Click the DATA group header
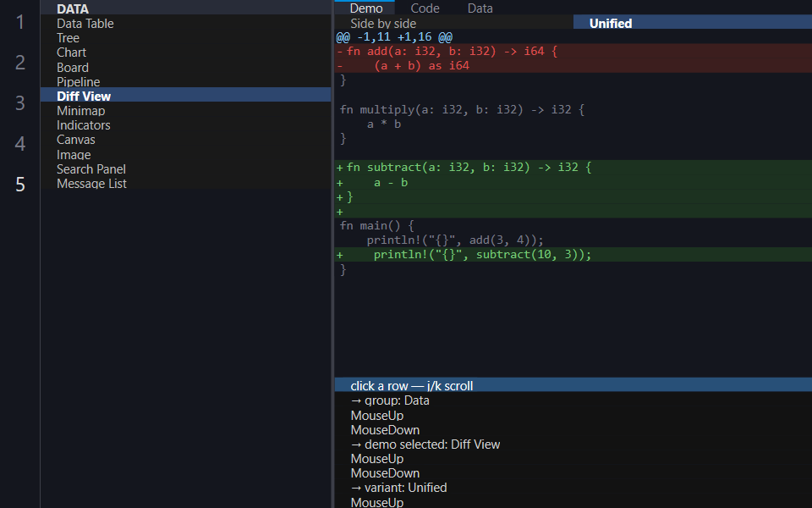The height and width of the screenshot is (508, 812). (x=185, y=8)
